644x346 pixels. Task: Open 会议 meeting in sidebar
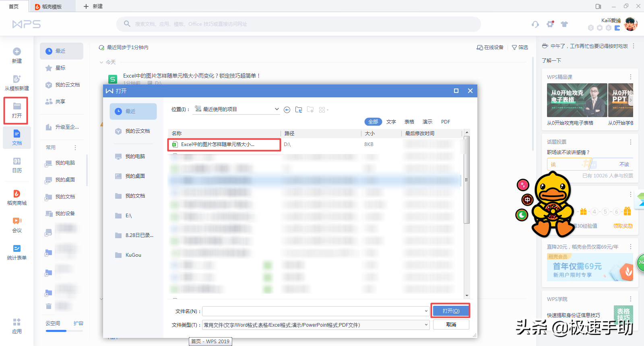click(x=17, y=225)
